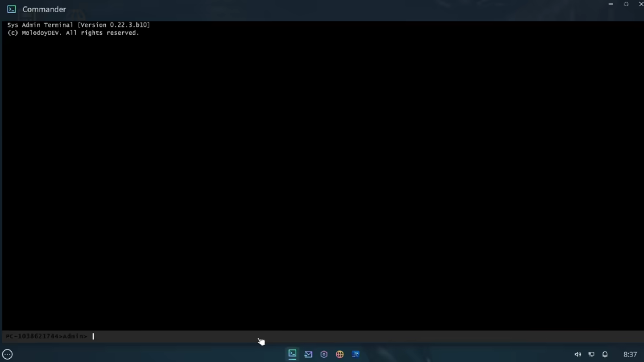
Task: Maximize the Commander window
Action: [626, 4]
